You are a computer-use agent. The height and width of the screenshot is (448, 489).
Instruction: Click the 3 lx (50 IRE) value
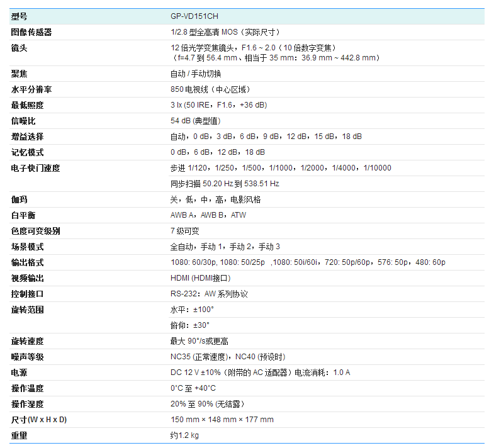(x=218, y=105)
